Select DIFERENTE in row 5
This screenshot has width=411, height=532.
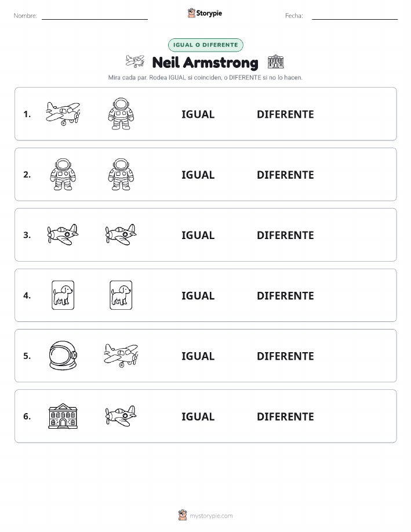click(x=285, y=356)
